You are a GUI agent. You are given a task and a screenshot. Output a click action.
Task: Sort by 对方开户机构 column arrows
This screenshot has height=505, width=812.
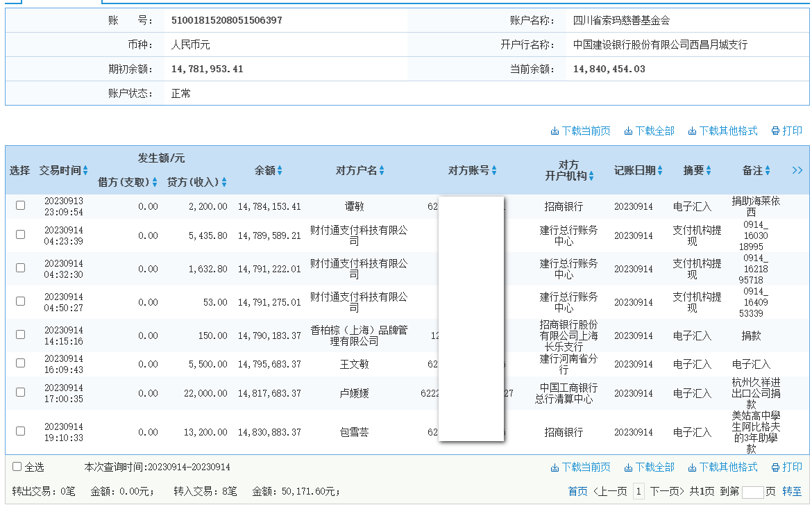[x=591, y=176]
